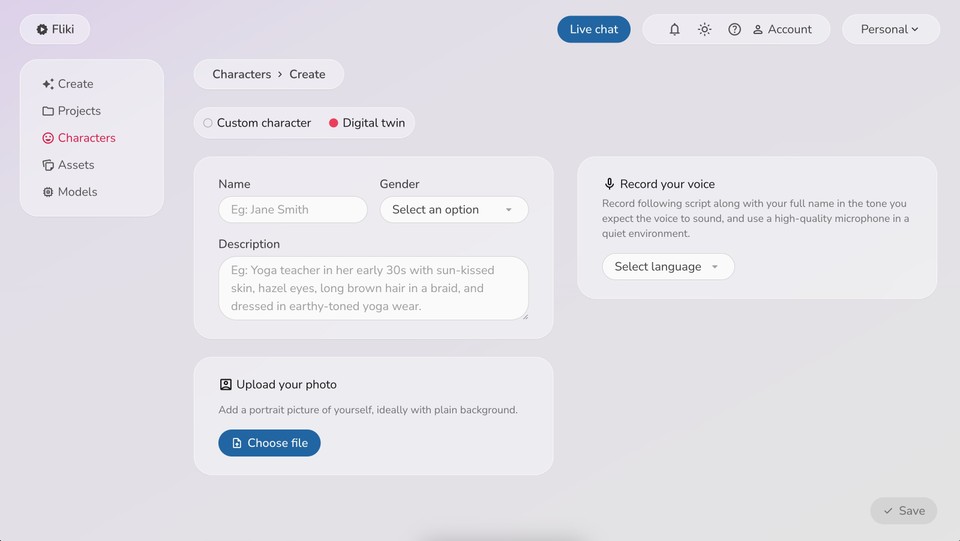The height and width of the screenshot is (541, 960).
Task: Open the Fliki home logo button
Action: [55, 29]
